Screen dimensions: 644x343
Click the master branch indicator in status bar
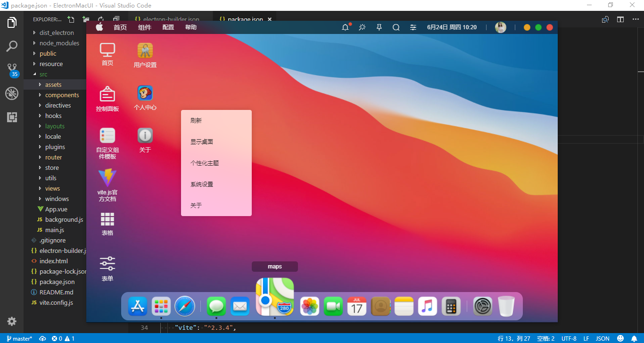click(19, 338)
